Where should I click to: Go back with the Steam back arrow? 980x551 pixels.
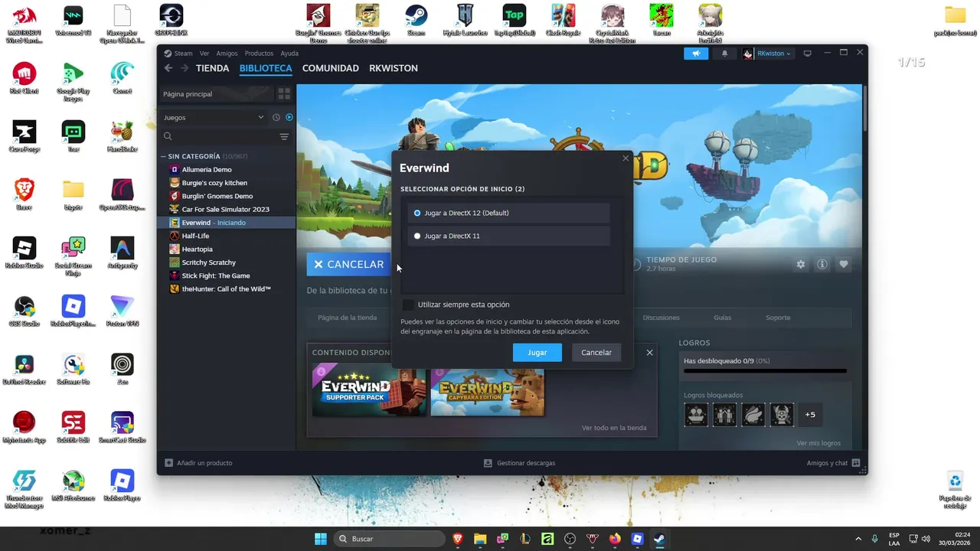point(169,68)
